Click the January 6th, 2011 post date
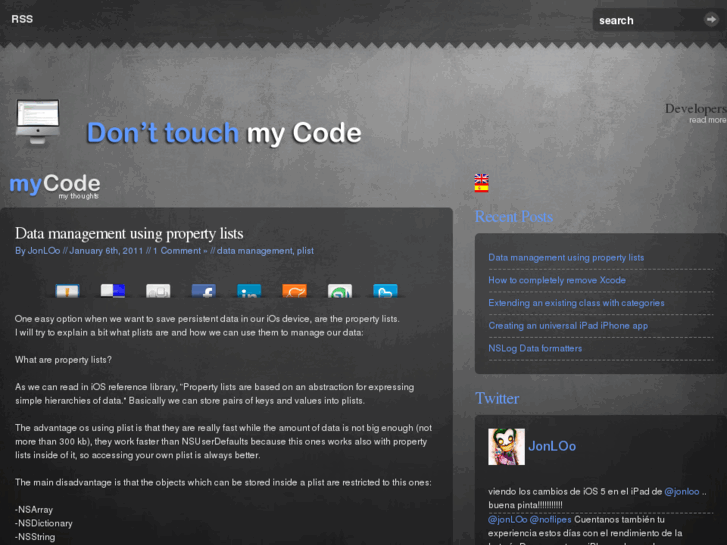The width and height of the screenshot is (727, 545). [106, 251]
